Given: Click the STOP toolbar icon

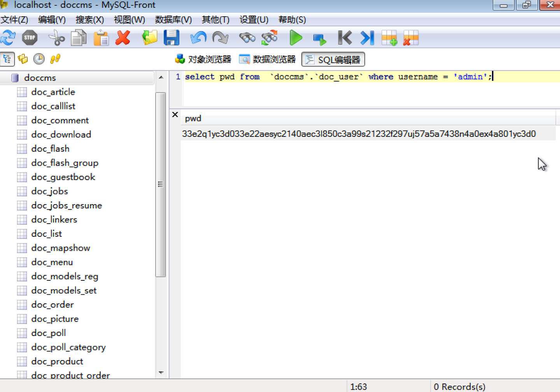Looking at the screenshot, I should [x=30, y=38].
